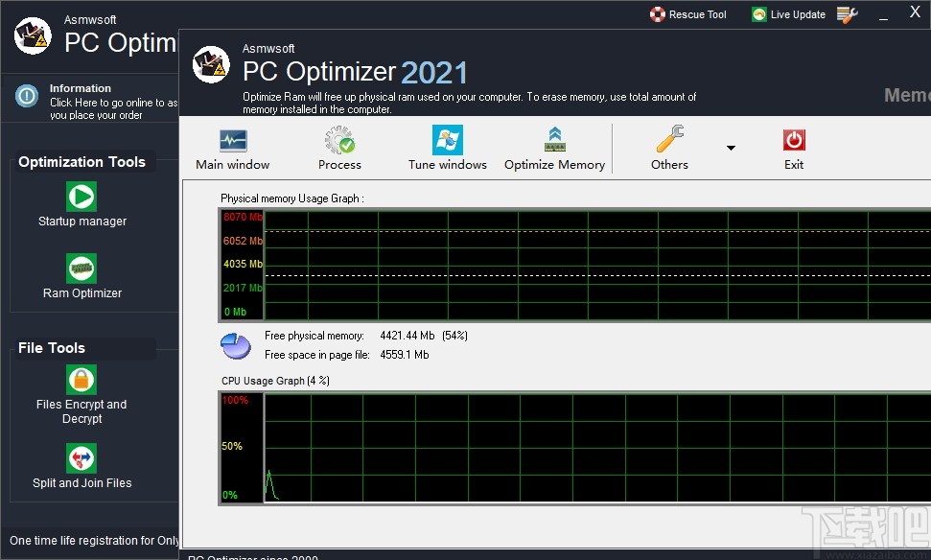Select the Process tool
Viewport: 931px width, 560px height.
[x=339, y=148]
